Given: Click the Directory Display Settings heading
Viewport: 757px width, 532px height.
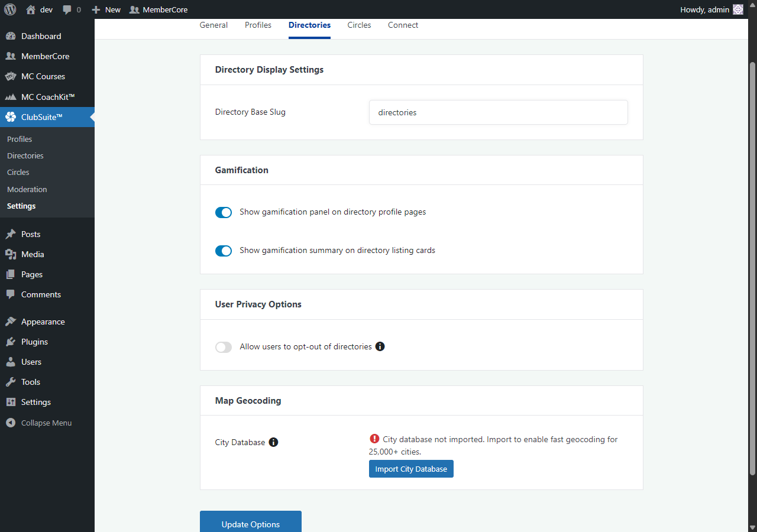Looking at the screenshot, I should point(269,70).
